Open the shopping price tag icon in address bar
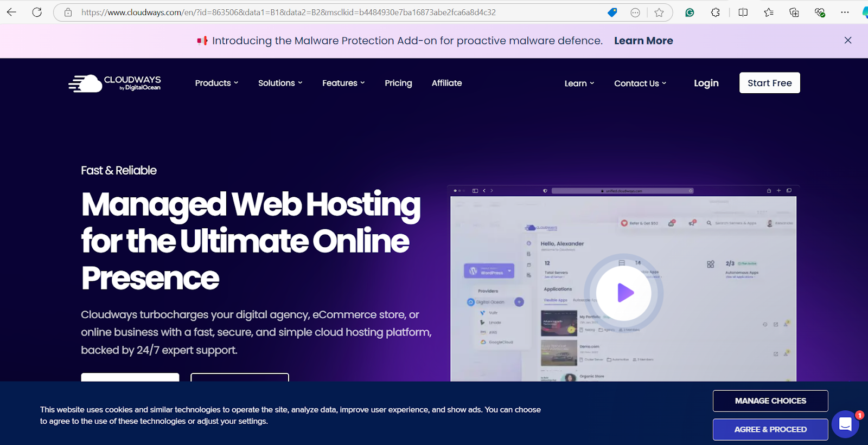Viewport: 868px width, 445px height. 612,12
